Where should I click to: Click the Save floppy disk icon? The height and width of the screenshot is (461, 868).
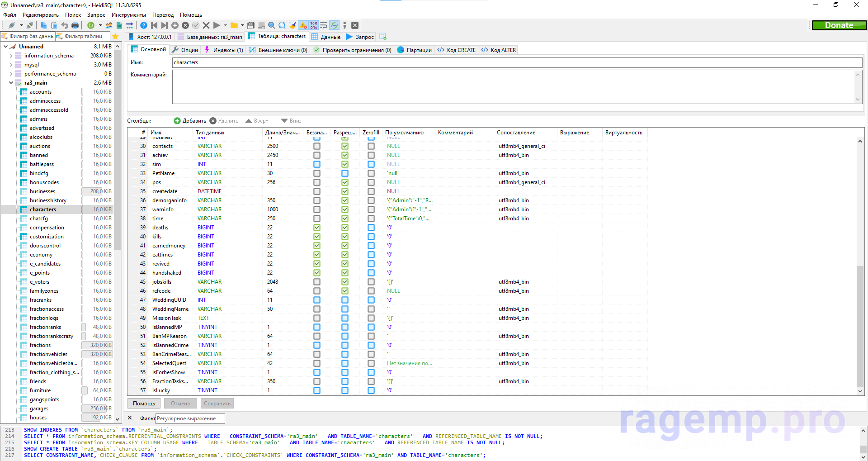(x=251, y=25)
